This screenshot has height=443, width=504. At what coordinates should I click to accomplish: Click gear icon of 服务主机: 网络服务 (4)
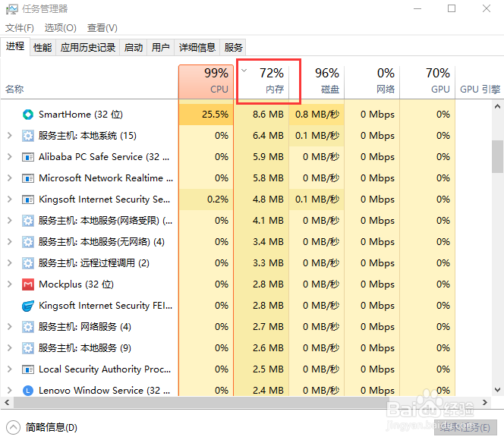coord(28,327)
